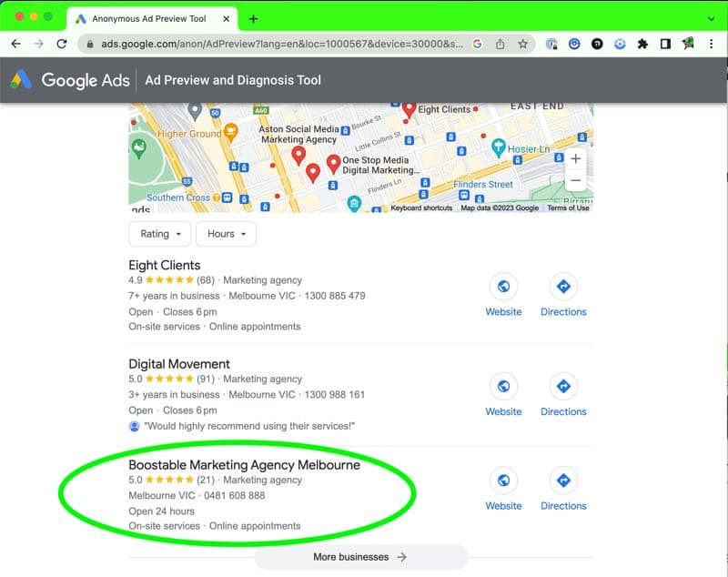Click the Terms of Use map link
This screenshot has height=577, width=728.
click(568, 208)
